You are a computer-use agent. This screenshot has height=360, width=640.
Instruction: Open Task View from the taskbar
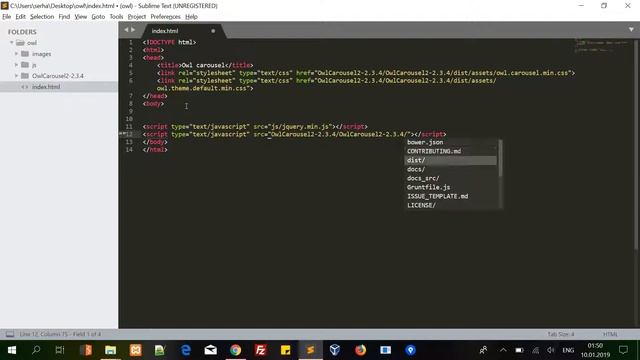60,350
